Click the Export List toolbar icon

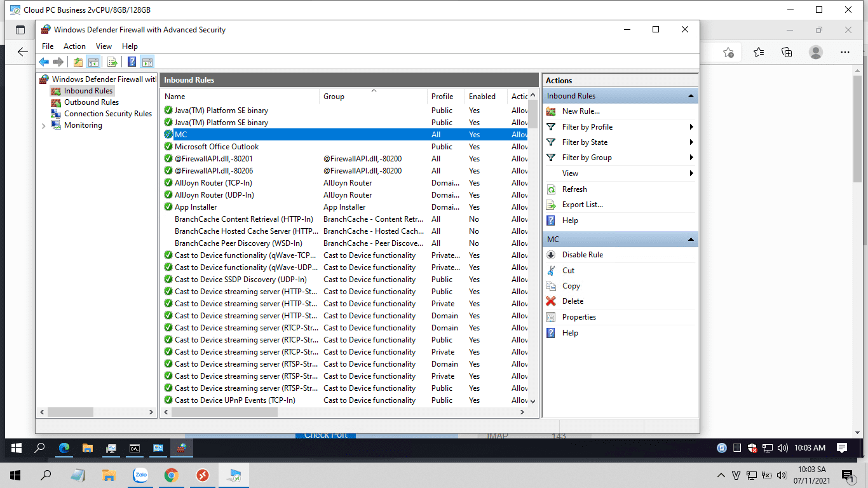point(112,62)
